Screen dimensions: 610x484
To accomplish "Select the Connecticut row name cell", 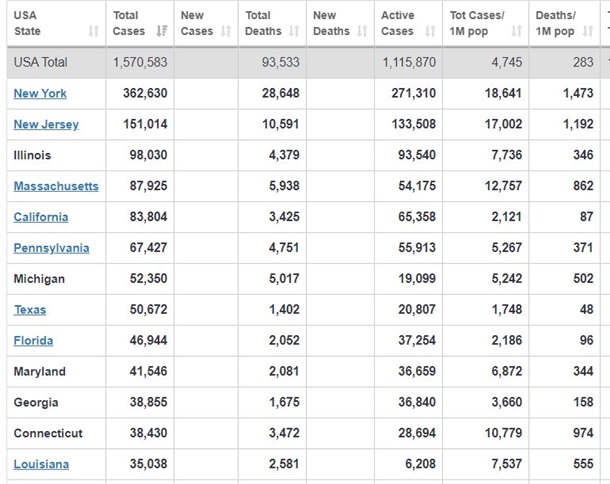I will coord(48,433).
